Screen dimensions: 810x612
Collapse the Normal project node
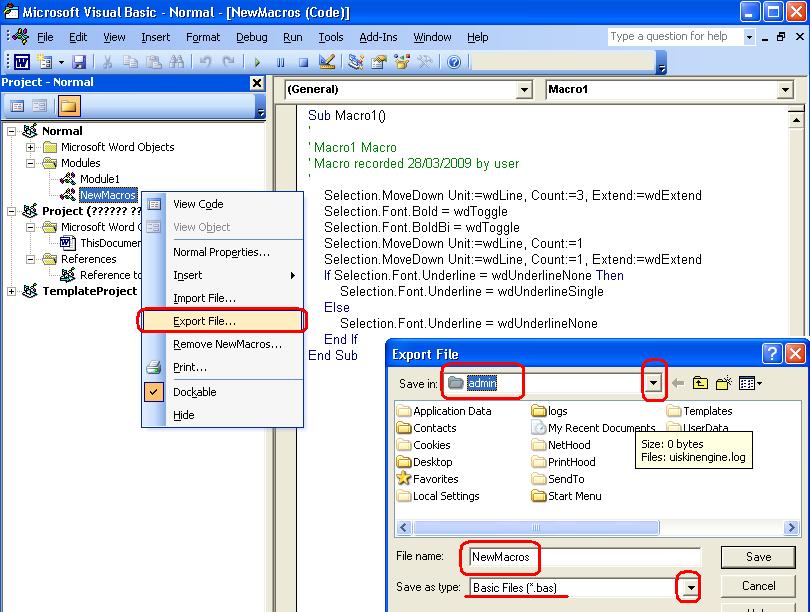[x=11, y=131]
